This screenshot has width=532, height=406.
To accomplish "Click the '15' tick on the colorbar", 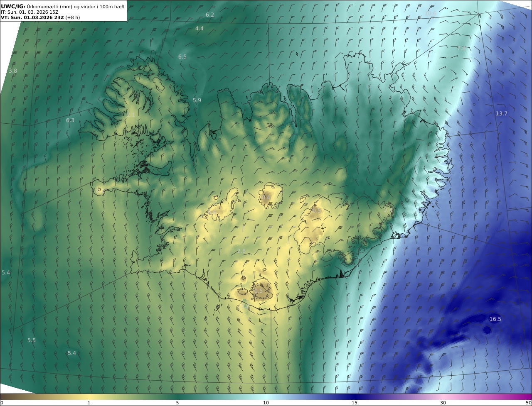I will coord(355,403).
